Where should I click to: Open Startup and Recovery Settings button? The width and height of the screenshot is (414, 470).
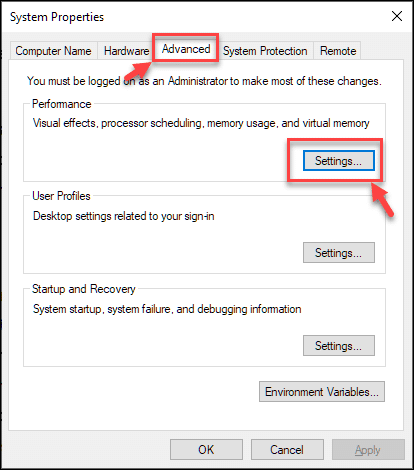tap(339, 346)
